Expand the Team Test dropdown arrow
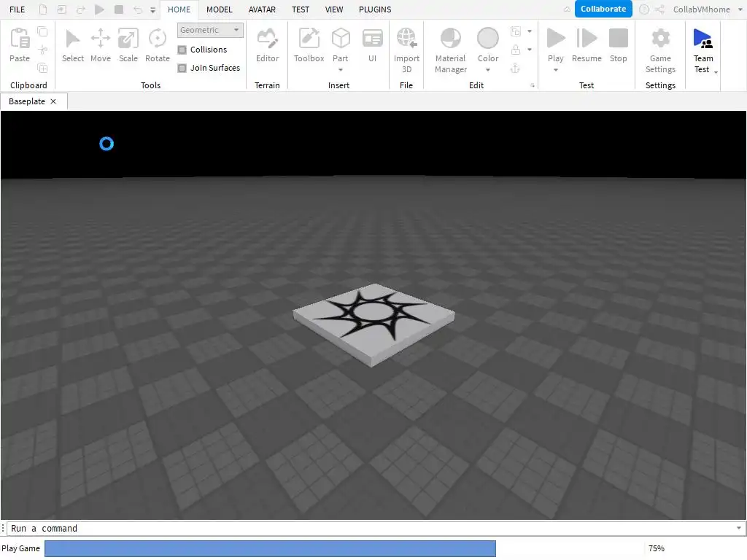The image size is (747, 560). tap(716, 72)
